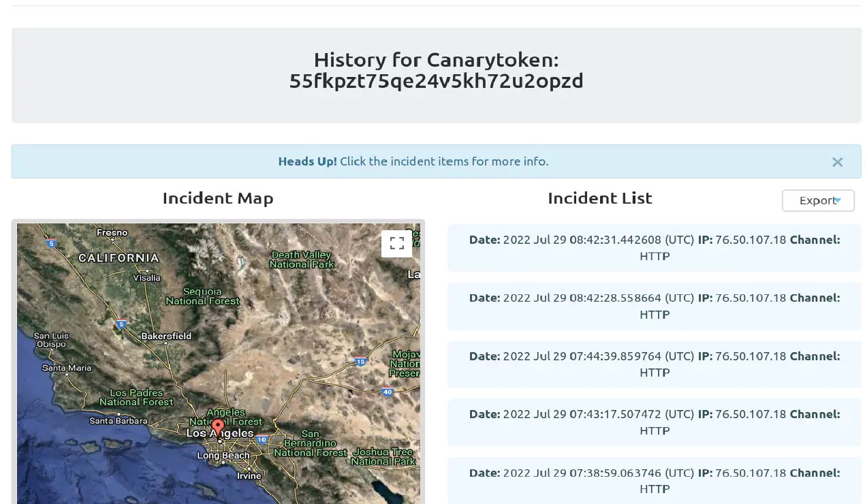Screen dimensions: 865x504
Task: Expand the 07:38:59 incident entry
Action: click(654, 480)
